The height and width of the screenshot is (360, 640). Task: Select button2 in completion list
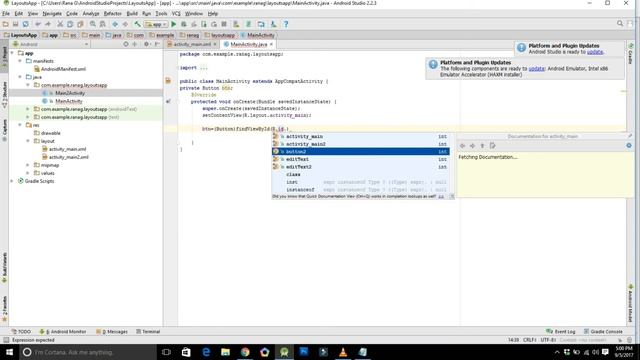360,151
